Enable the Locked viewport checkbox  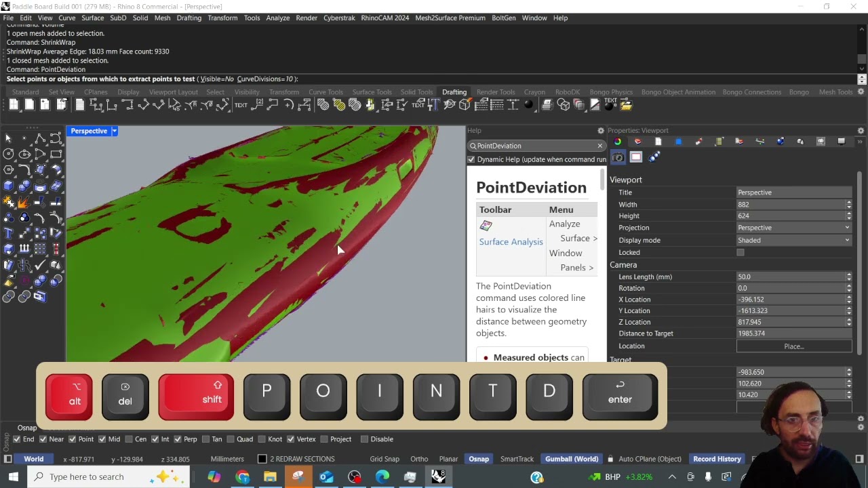point(741,253)
